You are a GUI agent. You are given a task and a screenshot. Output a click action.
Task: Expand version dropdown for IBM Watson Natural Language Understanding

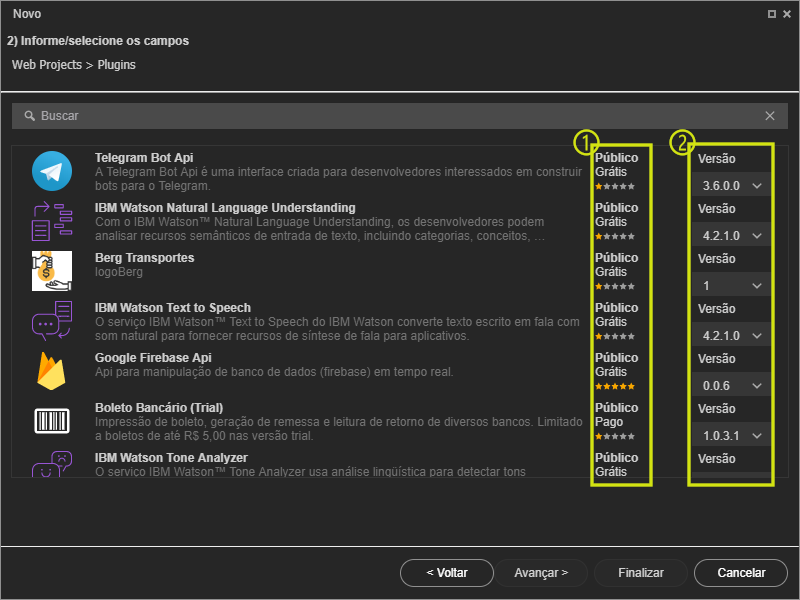(732, 236)
